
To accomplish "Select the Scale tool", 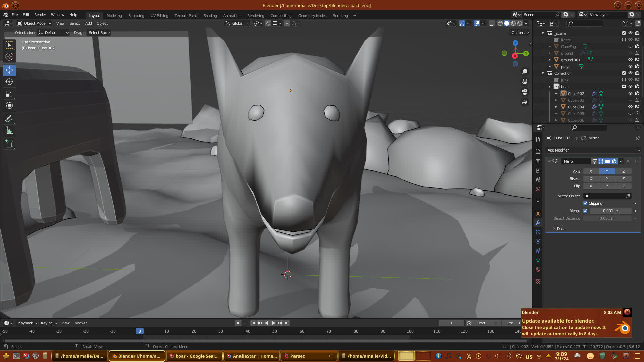I will (x=9, y=94).
